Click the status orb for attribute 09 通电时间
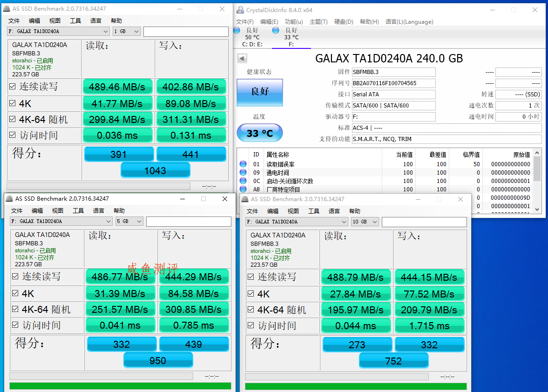The image size is (548, 392). pos(243,172)
